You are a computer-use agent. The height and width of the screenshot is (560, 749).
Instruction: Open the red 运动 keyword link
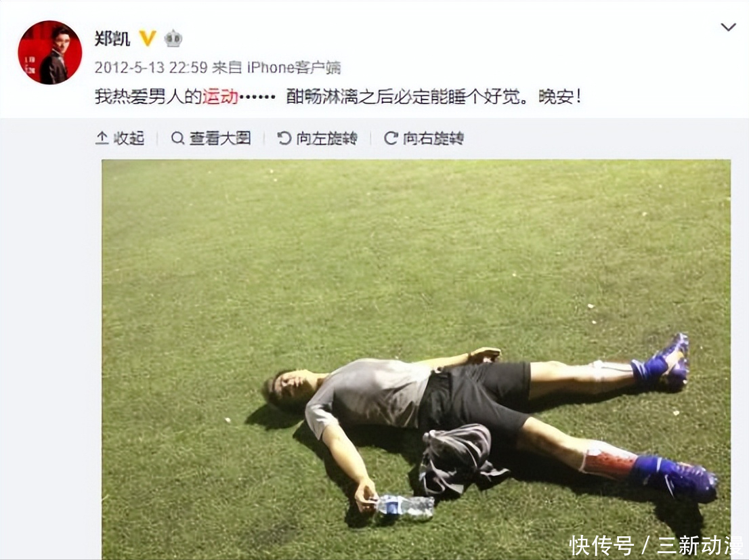coord(220,97)
